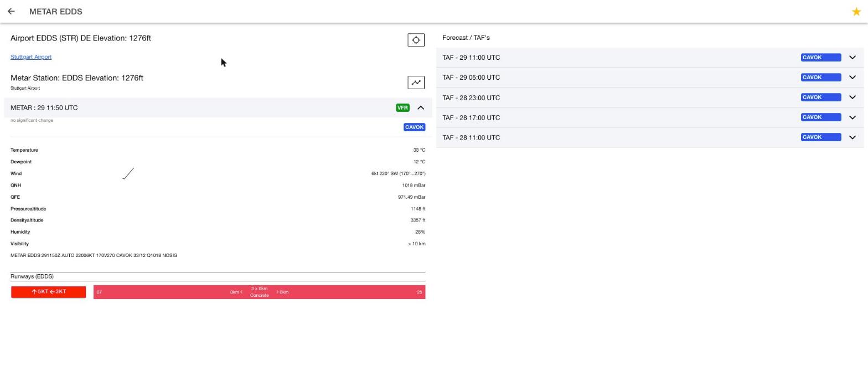Click the Runways (EDDS) heading
Viewport: 868px width, 381px height.
pos(32,276)
